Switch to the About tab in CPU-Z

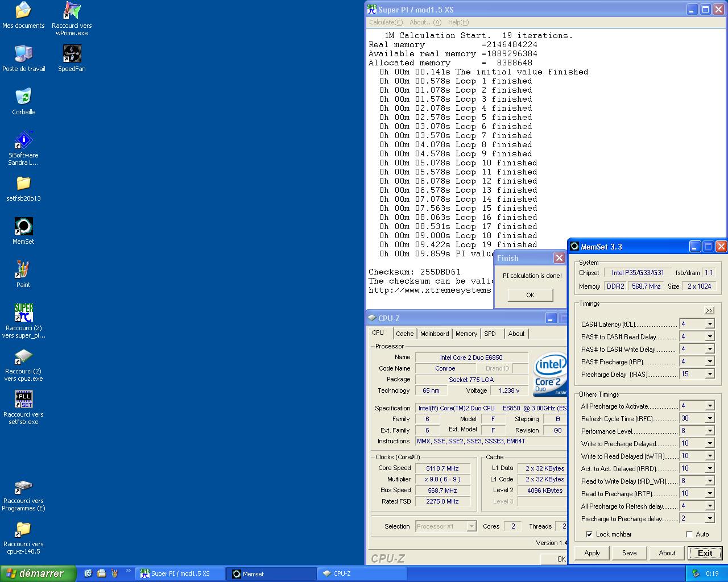coord(516,334)
